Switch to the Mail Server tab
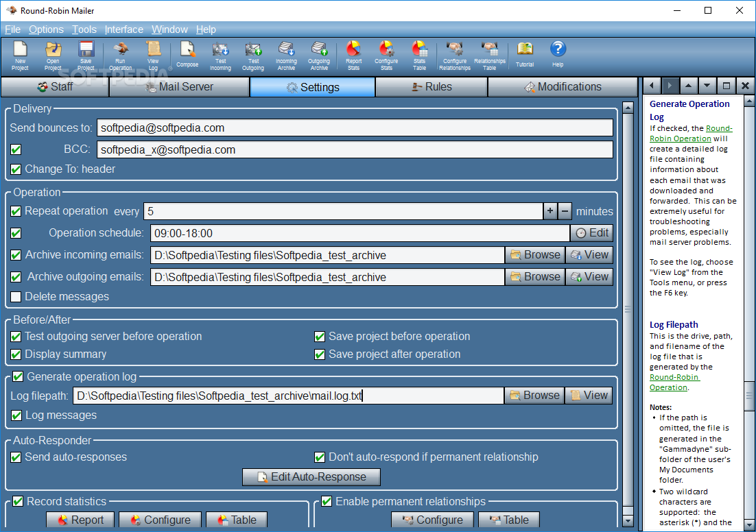This screenshot has width=756, height=532. click(179, 87)
